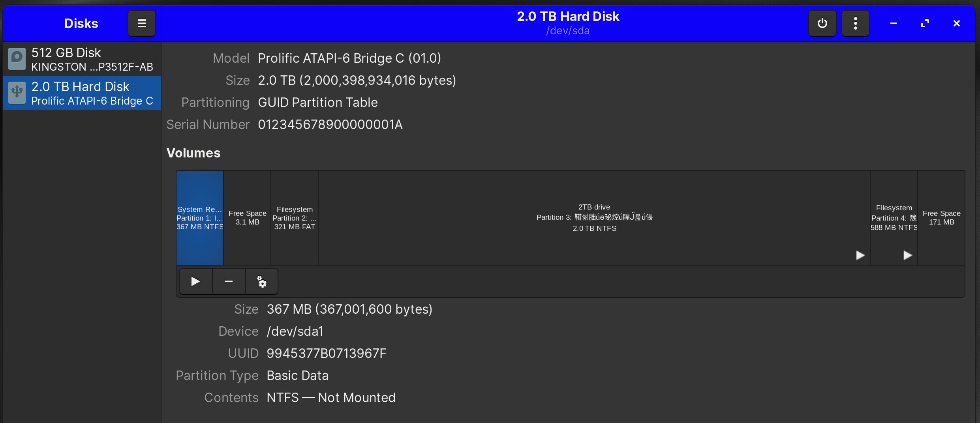Delete the selected partition using the minus button

228,281
